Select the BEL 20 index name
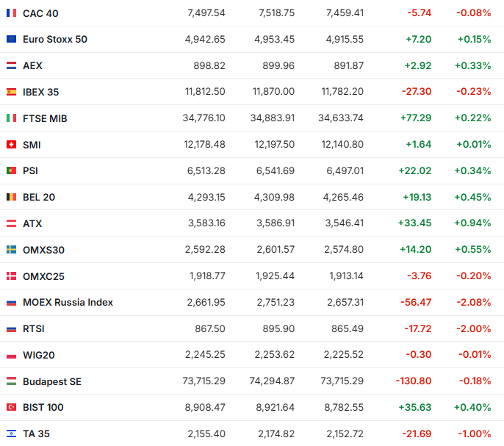The image size is (504, 446). (x=39, y=197)
